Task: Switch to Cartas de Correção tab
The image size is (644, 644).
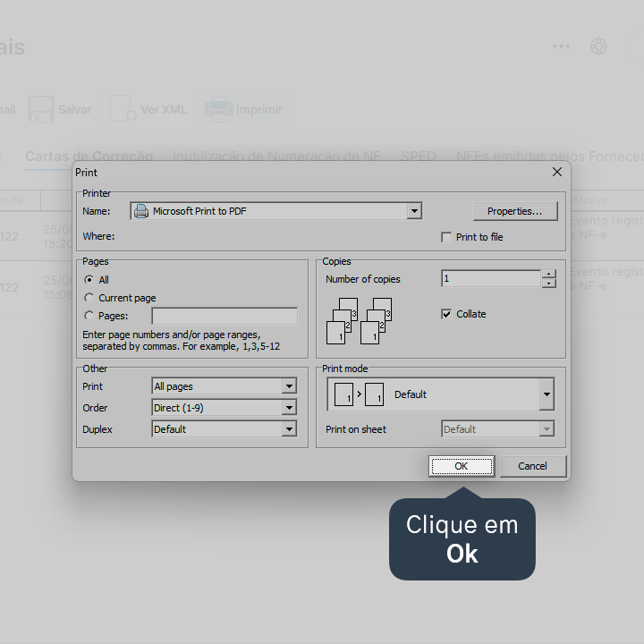Action: [x=89, y=157]
